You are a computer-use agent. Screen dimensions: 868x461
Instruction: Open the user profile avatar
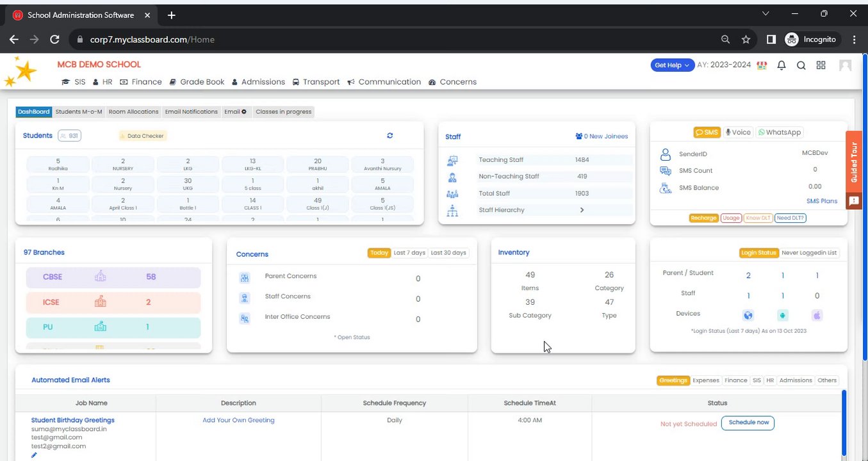(x=846, y=65)
